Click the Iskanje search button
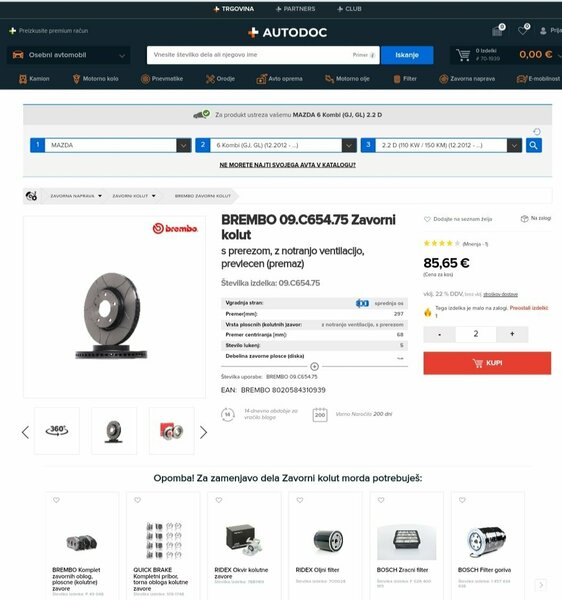The image size is (562, 600). coord(407,55)
